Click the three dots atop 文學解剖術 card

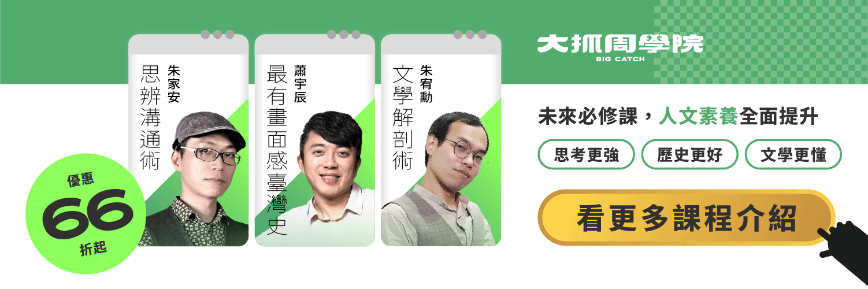coord(470,35)
